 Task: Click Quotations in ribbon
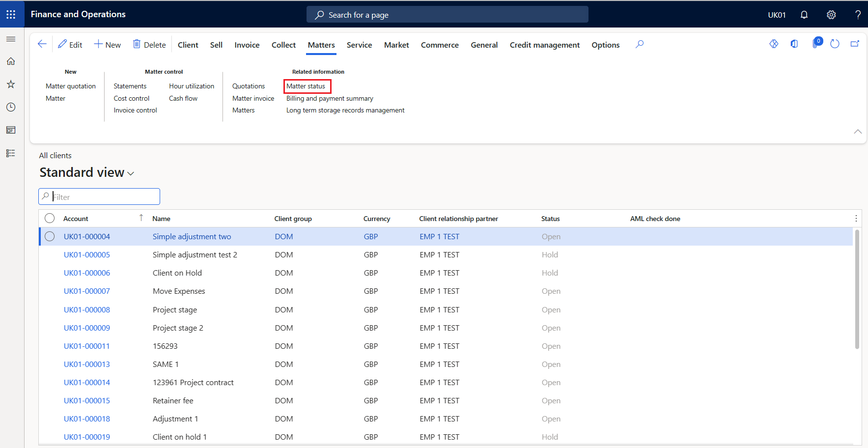coord(249,86)
